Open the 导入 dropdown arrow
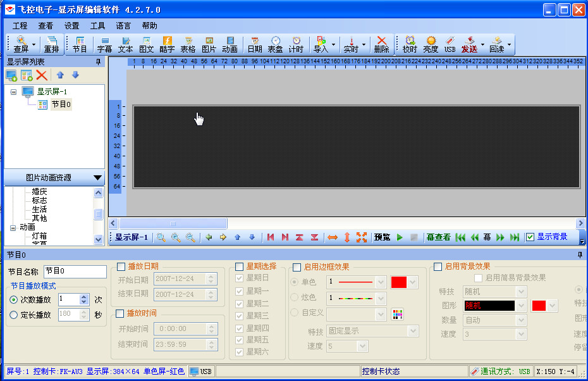The image size is (588, 381). tap(333, 44)
